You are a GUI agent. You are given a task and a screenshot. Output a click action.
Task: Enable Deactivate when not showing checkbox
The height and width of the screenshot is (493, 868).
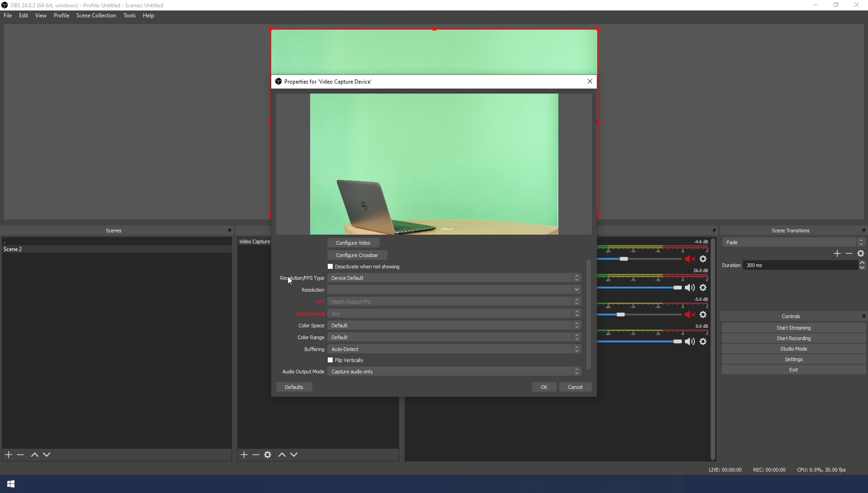[x=330, y=267]
